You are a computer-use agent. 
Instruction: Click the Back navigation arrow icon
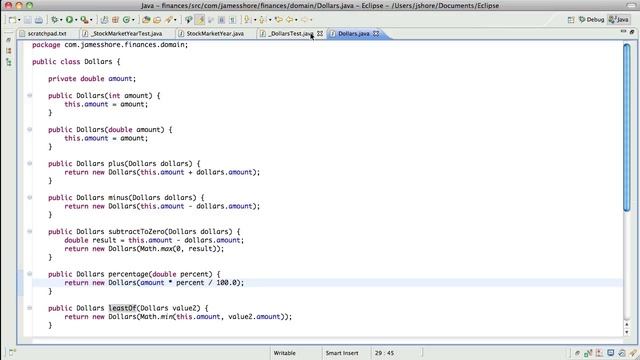[290, 20]
